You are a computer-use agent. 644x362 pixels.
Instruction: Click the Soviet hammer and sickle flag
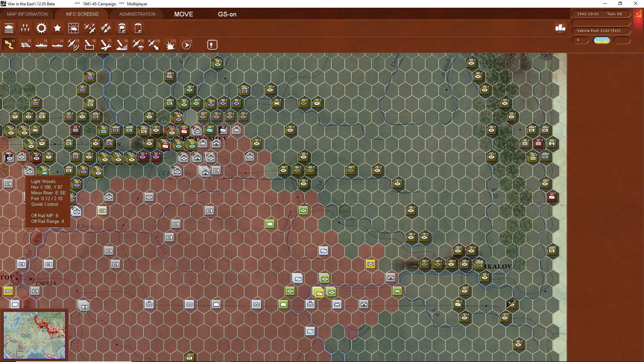(x=638, y=14)
